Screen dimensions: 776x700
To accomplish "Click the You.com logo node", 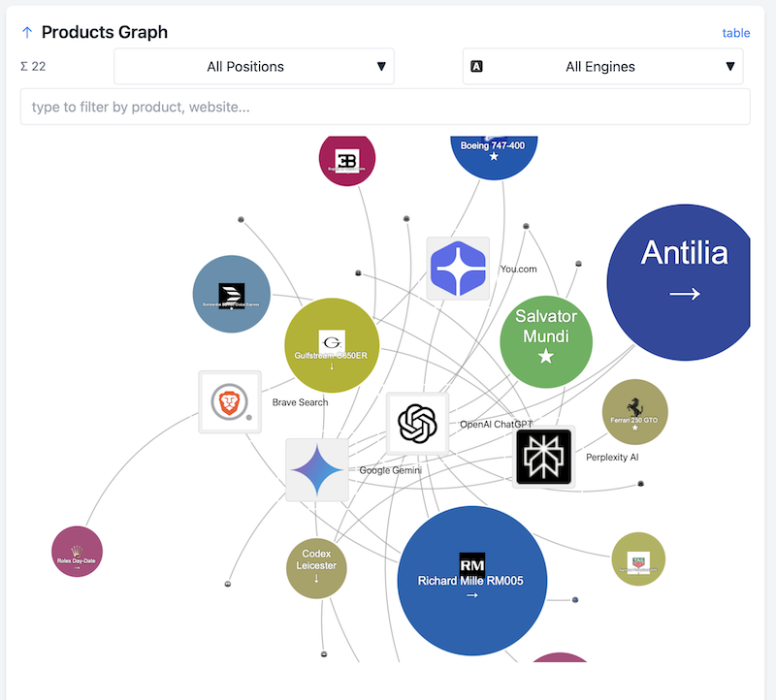I will coord(458,267).
